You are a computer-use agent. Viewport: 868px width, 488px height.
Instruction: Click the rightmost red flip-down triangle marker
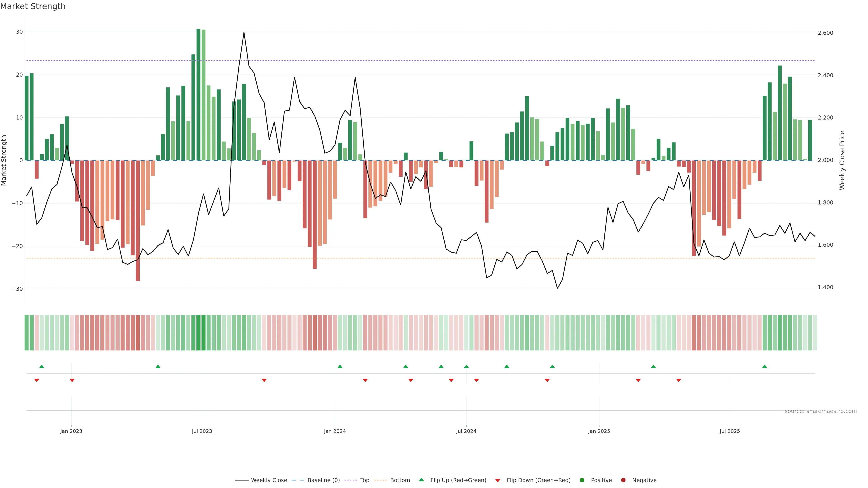pos(679,380)
